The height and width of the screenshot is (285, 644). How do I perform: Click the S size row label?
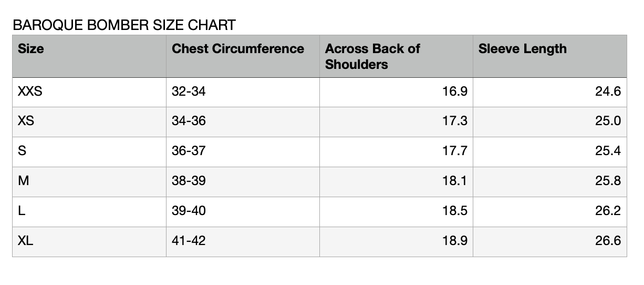pos(22,151)
